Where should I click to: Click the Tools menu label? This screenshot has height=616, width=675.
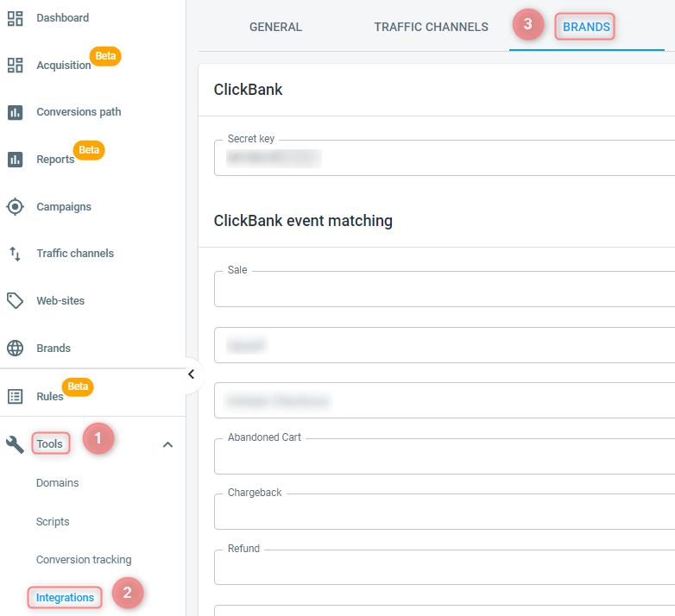coord(50,443)
